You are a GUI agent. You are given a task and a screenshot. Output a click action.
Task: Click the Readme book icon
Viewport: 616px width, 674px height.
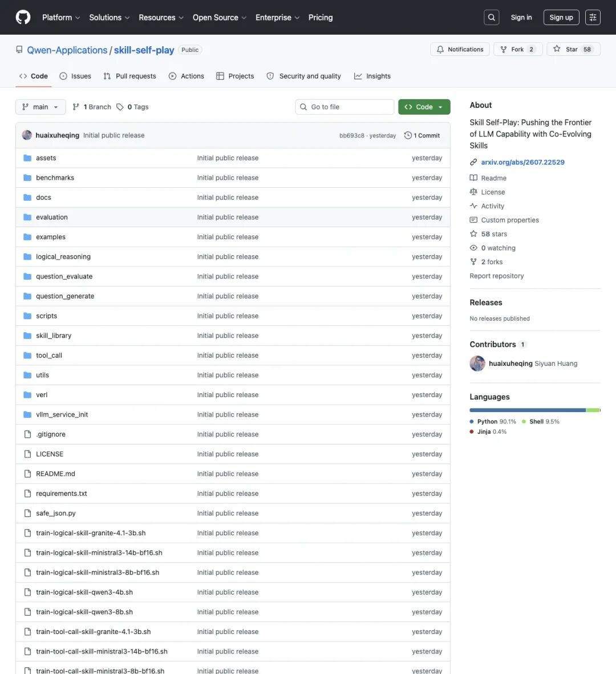pyautogui.click(x=473, y=178)
